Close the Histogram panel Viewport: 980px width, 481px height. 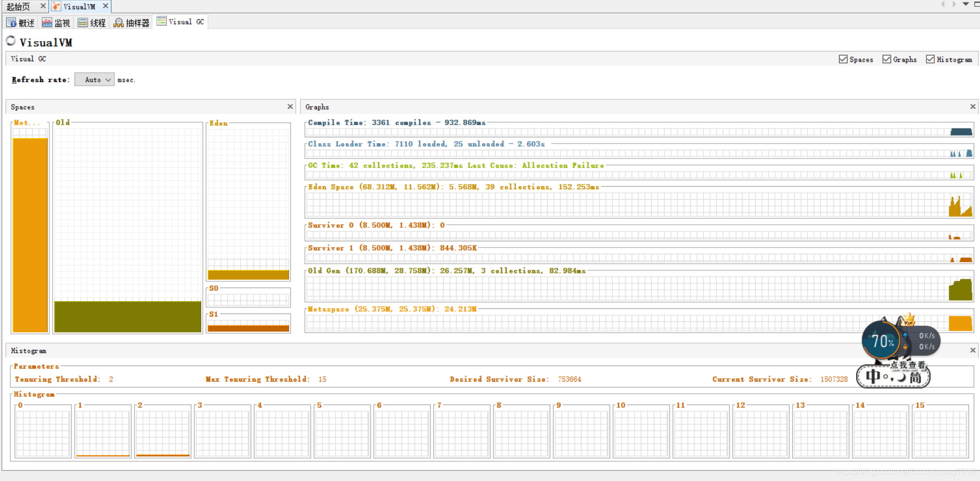click(973, 350)
